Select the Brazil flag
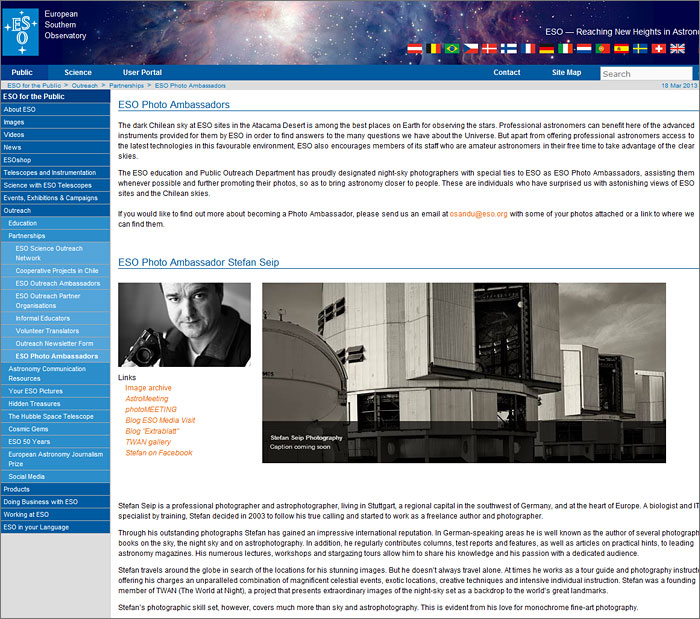700x619 pixels. coord(452,49)
